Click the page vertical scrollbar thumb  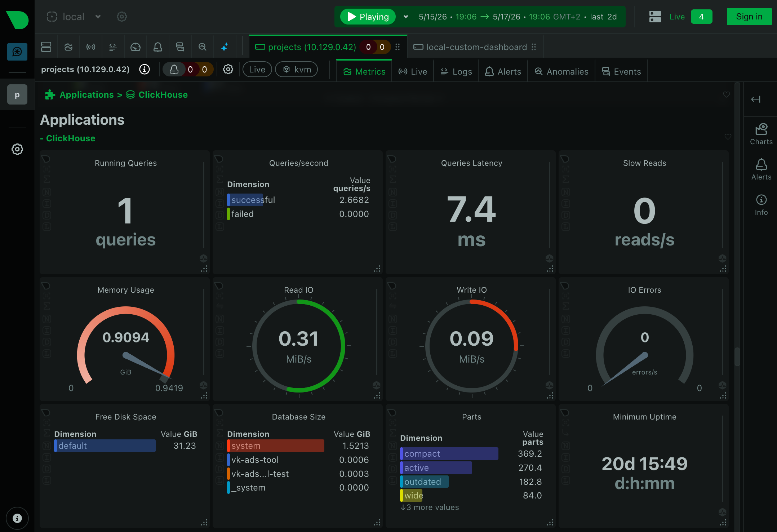(x=737, y=357)
